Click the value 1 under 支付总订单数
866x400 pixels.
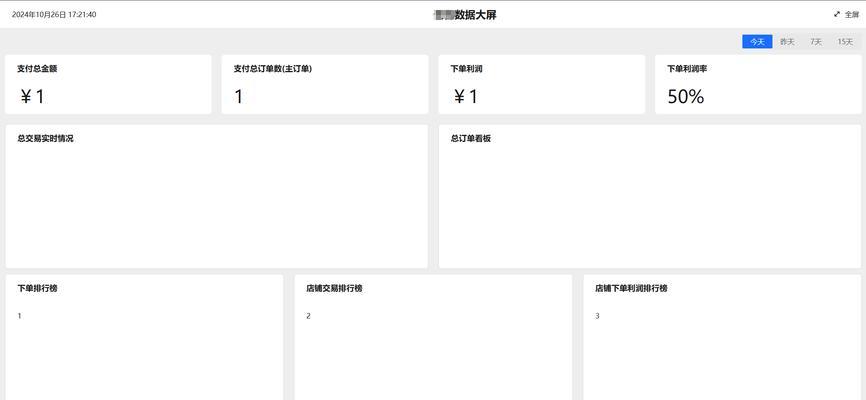pyautogui.click(x=239, y=97)
